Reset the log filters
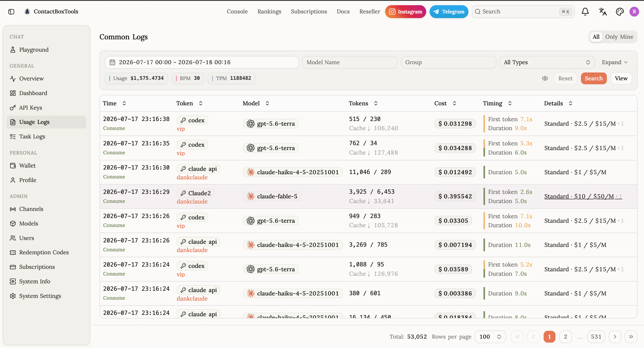This screenshot has width=644, height=348. (x=565, y=79)
